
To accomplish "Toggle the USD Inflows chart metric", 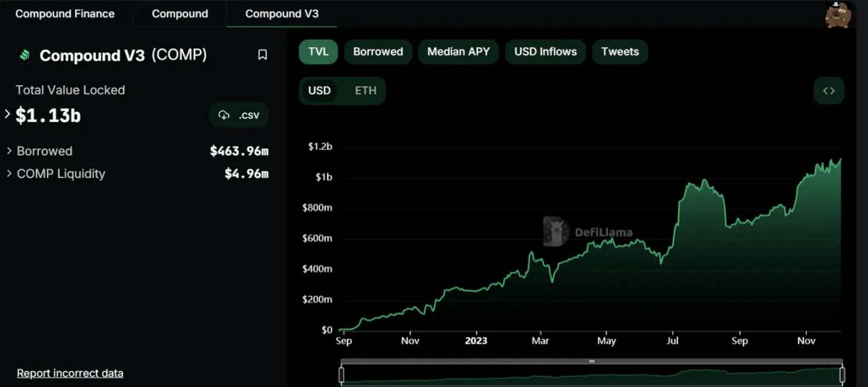I will pos(545,52).
